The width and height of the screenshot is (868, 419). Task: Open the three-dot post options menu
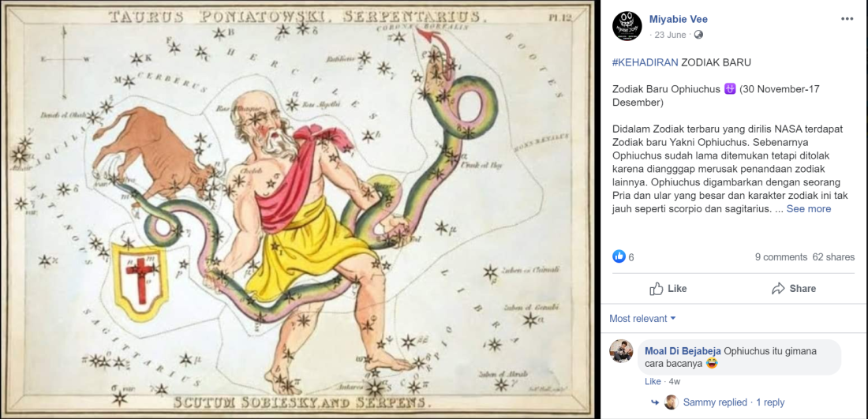(x=847, y=19)
